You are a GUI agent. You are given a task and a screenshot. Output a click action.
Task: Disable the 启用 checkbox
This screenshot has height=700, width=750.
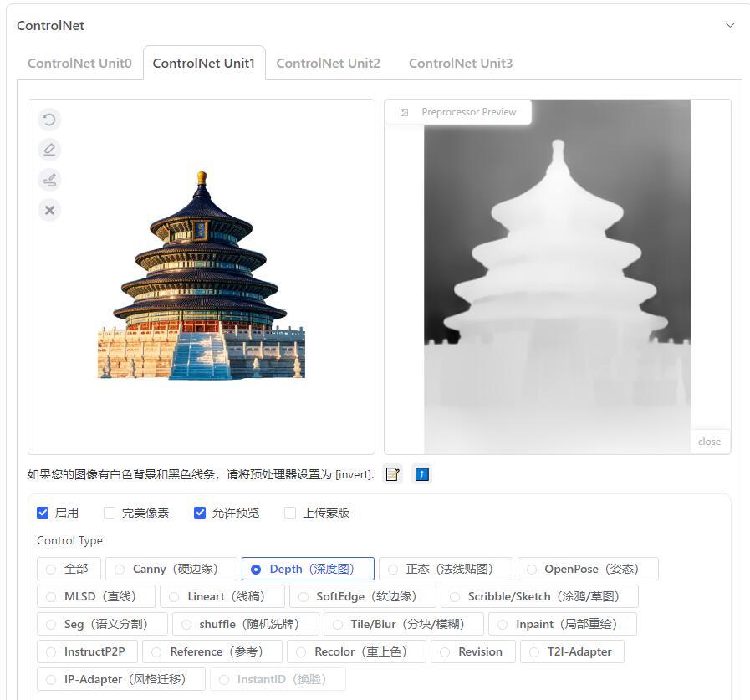pyautogui.click(x=43, y=513)
